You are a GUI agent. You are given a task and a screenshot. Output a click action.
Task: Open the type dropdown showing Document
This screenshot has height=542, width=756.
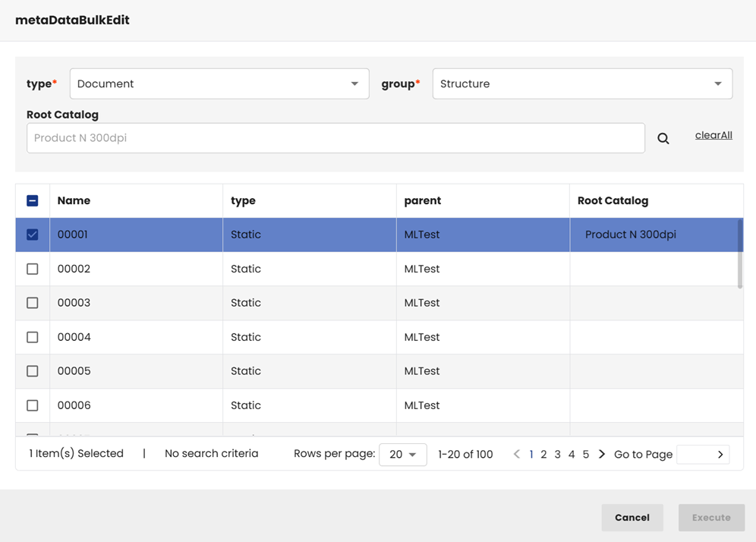click(x=219, y=84)
